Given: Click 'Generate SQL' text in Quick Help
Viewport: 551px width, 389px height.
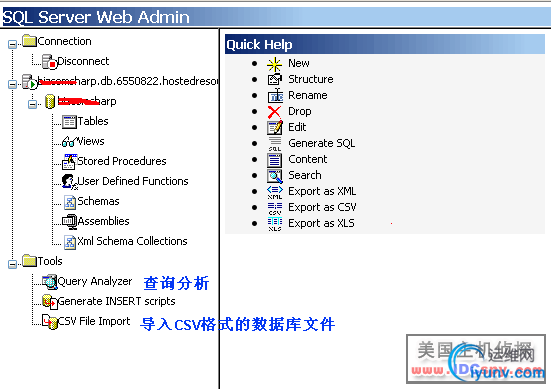Looking at the screenshot, I should 322,143.
